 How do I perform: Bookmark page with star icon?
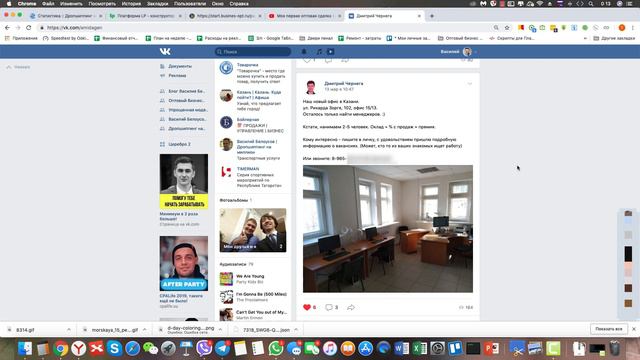click(507, 28)
